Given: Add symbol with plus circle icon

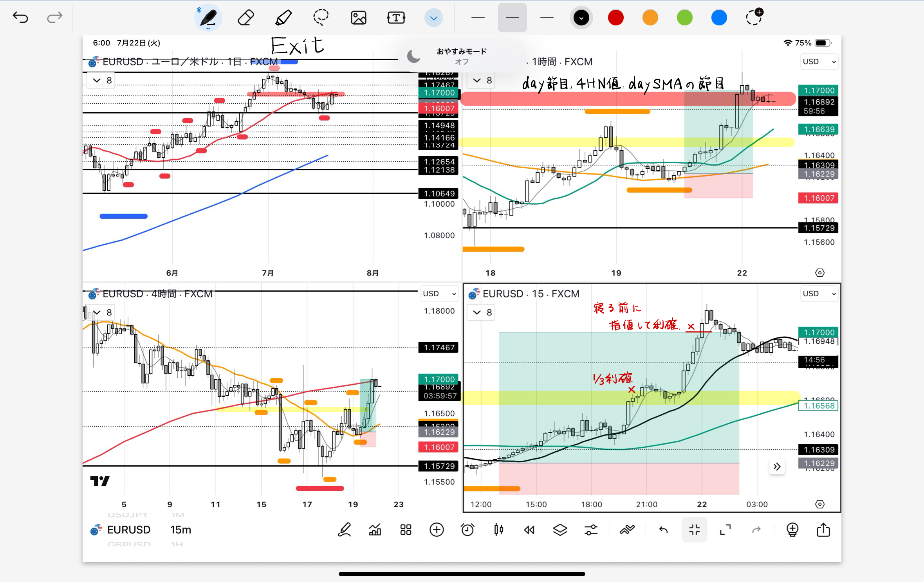Looking at the screenshot, I should click(437, 530).
